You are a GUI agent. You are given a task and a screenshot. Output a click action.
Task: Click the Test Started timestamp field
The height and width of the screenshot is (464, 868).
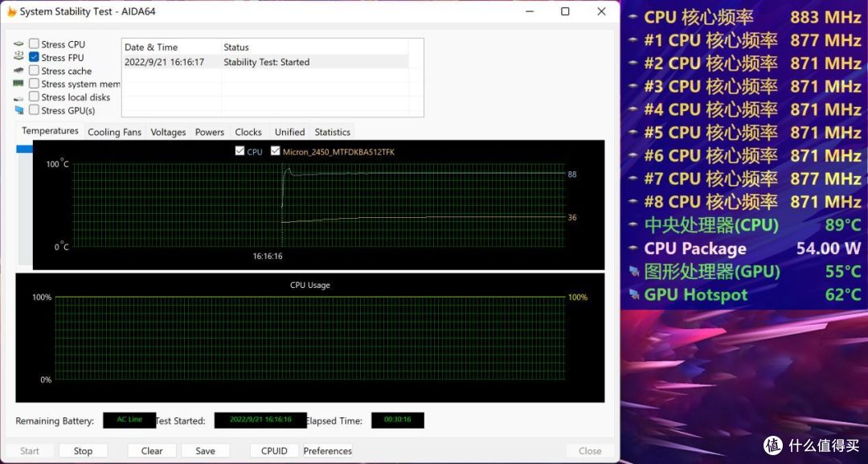pyautogui.click(x=260, y=420)
